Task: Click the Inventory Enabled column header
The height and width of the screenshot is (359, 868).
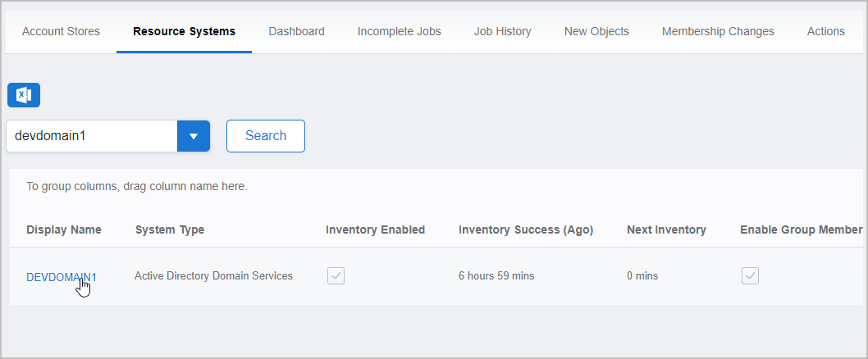Action: (x=375, y=229)
